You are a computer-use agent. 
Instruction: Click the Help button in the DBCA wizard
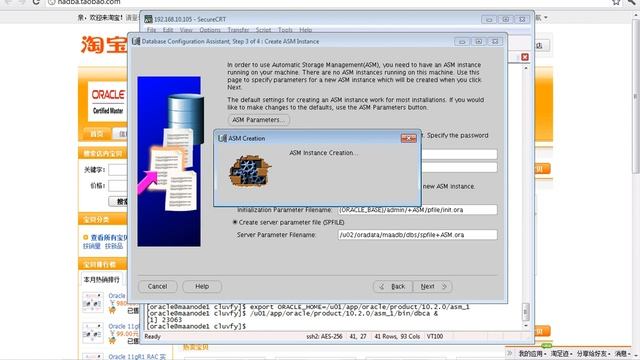(x=202, y=287)
